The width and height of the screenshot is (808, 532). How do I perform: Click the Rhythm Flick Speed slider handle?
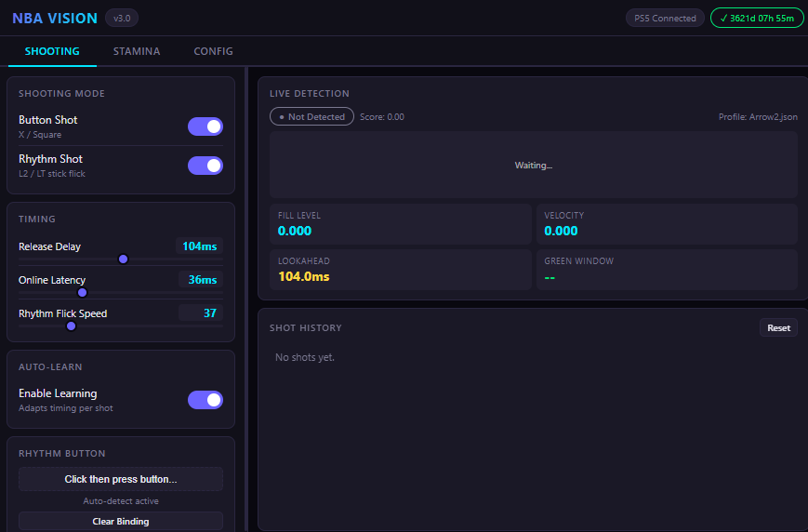click(72, 326)
